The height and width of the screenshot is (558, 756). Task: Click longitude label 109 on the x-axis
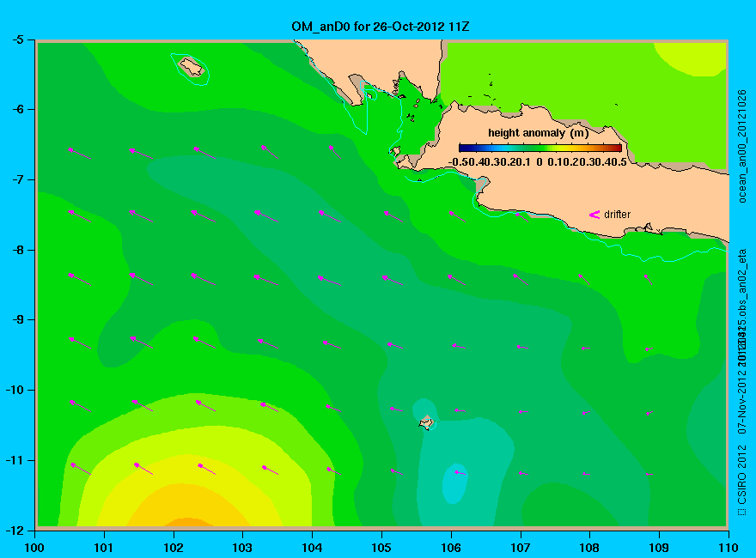tap(659, 548)
